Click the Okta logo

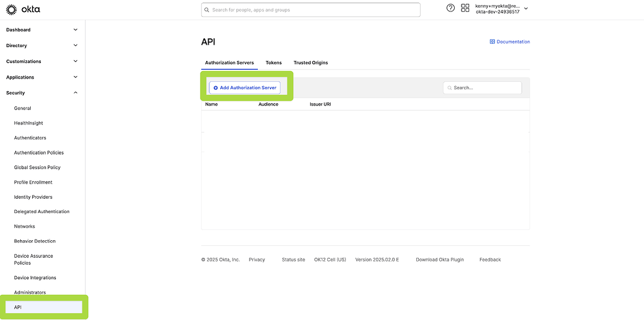[x=23, y=9]
